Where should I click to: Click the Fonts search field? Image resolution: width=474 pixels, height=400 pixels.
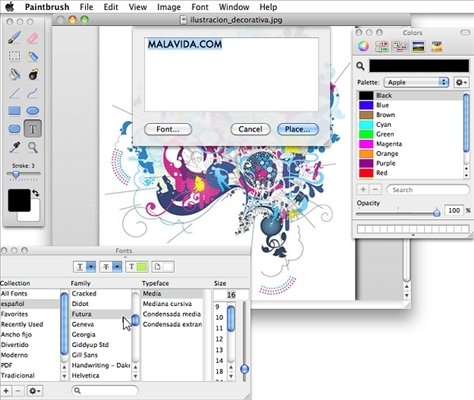point(105,390)
